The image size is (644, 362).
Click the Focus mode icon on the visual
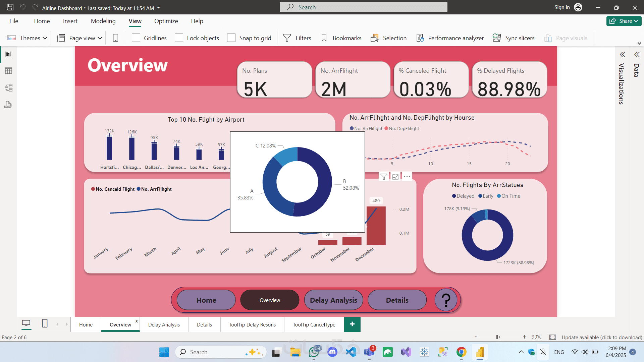(395, 177)
